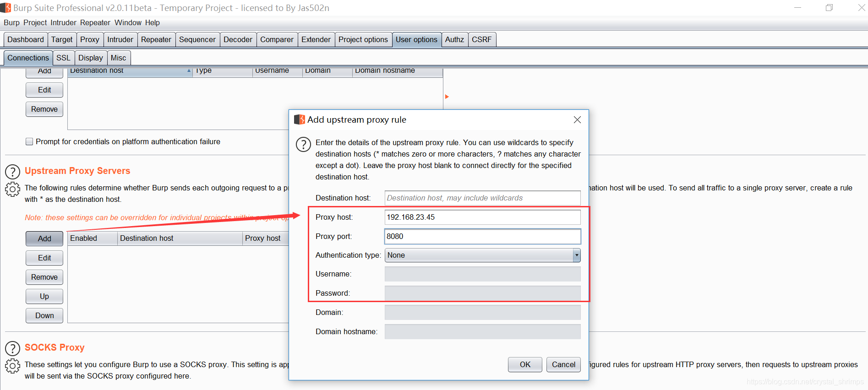
Task: Click the 'SOCKS Proxy' heading
Action: 55,347
